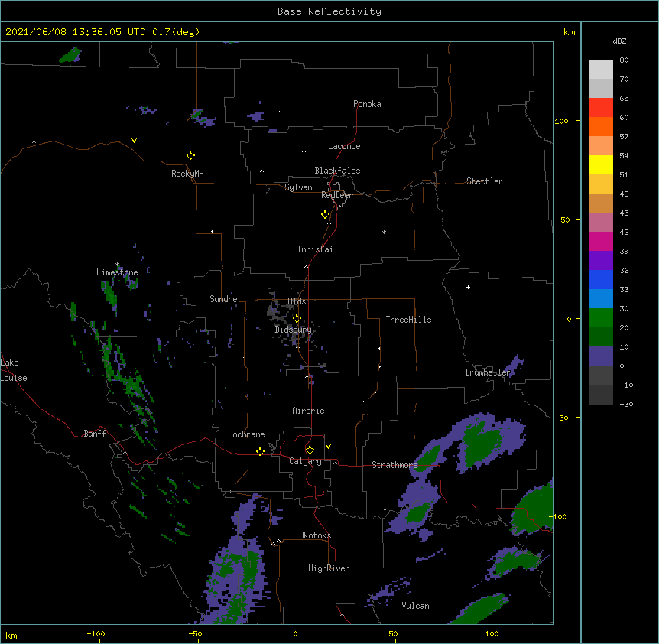Select the Lake Louise label
Image resolution: width=659 pixels, height=644 pixels.
pos(13,370)
